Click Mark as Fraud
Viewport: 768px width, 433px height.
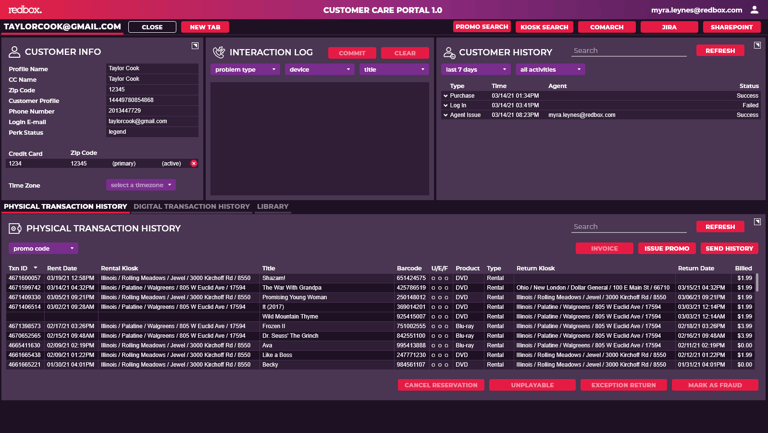pos(715,385)
